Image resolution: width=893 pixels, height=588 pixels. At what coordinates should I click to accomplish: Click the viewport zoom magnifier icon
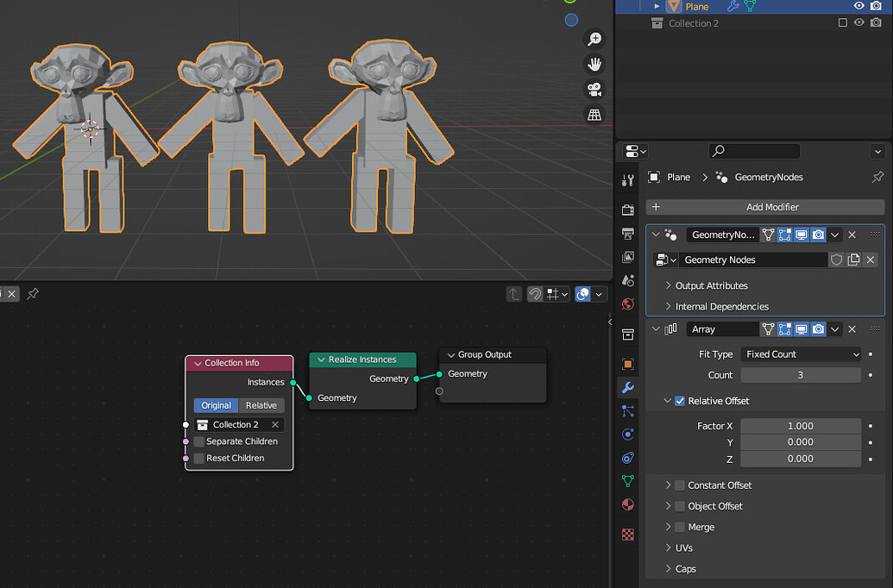click(x=594, y=39)
